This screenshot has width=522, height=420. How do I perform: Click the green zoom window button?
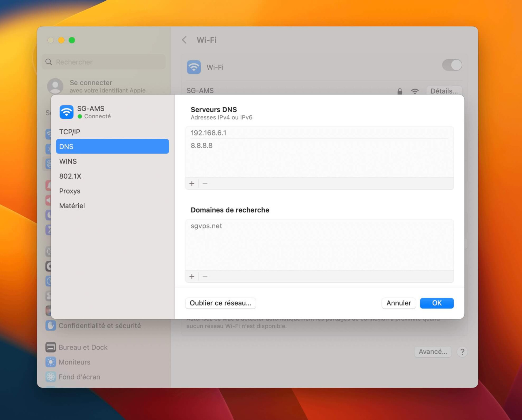(x=72, y=40)
